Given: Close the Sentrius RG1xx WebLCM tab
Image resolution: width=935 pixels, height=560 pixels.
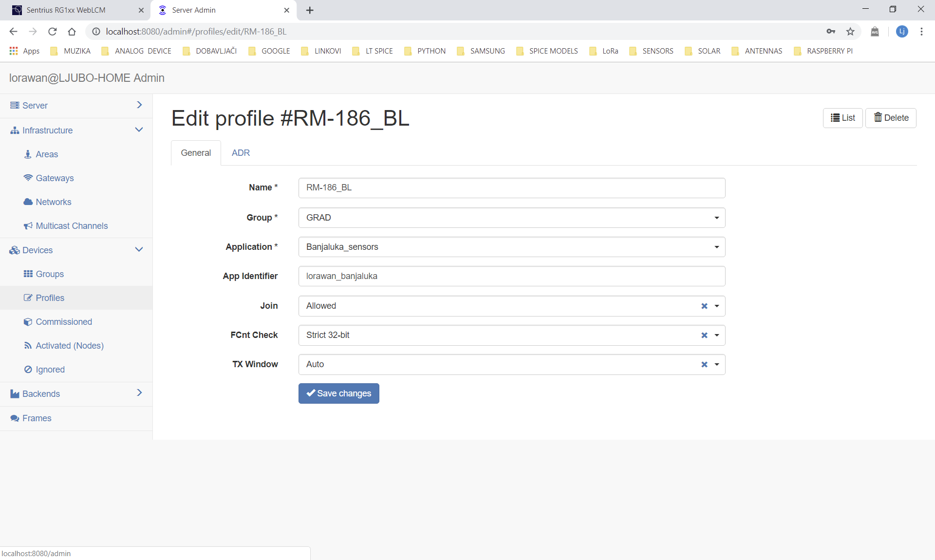Looking at the screenshot, I should point(141,10).
